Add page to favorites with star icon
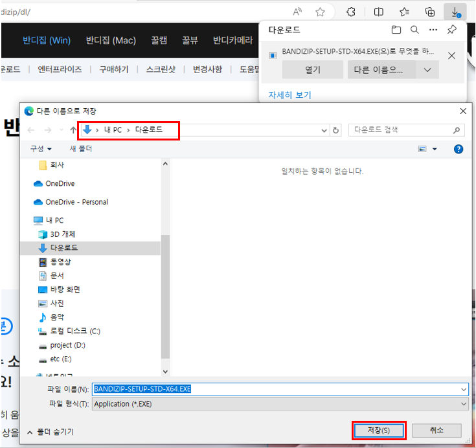The image size is (476, 448). [x=320, y=12]
